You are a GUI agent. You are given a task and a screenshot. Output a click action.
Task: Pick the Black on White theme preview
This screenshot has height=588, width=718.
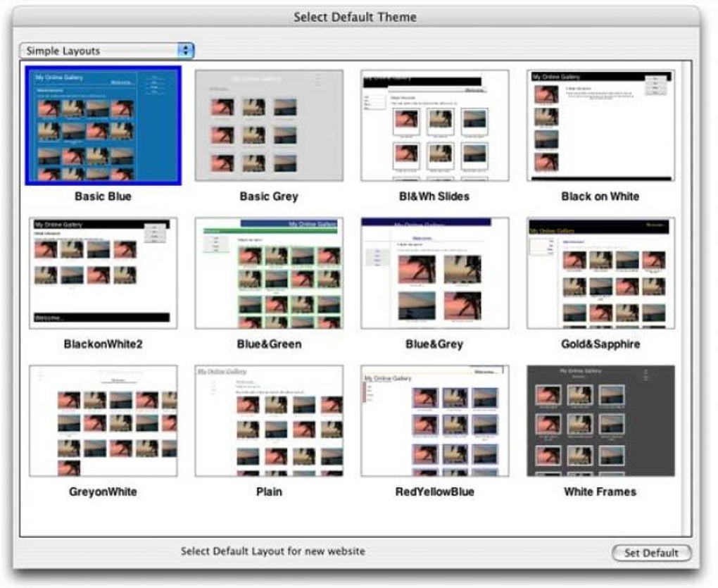[602, 124]
